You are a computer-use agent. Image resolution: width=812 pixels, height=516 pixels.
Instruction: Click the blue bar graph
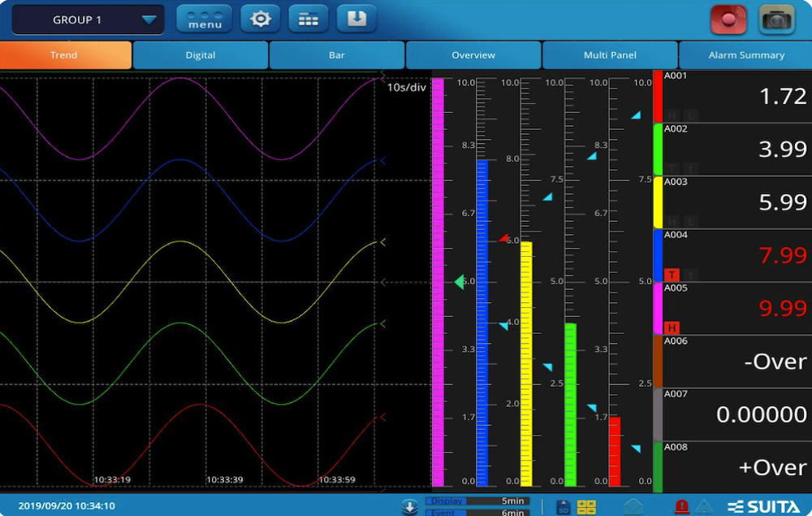coord(482,323)
